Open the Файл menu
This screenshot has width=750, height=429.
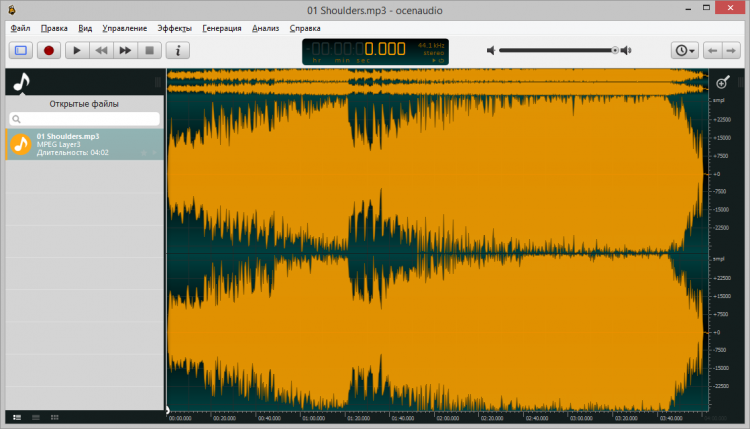pyautogui.click(x=20, y=28)
